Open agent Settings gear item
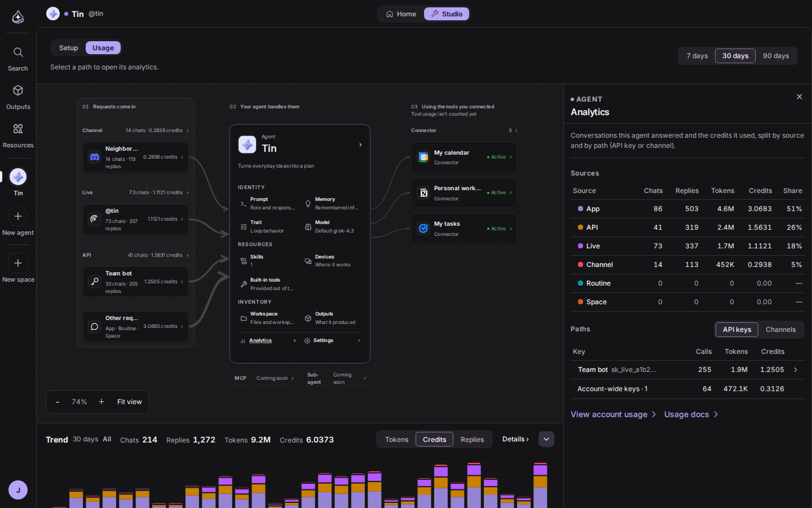This screenshot has height=508, width=812. [x=333, y=340]
